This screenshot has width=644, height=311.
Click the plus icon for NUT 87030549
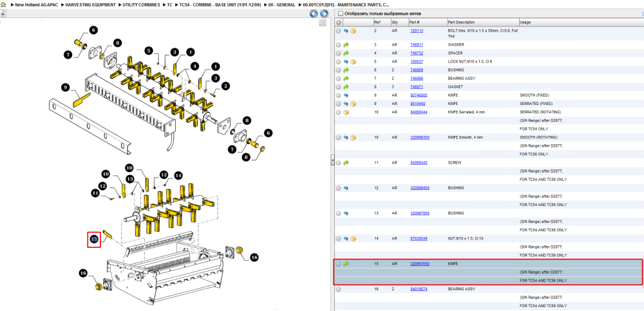pyautogui.click(x=339, y=238)
